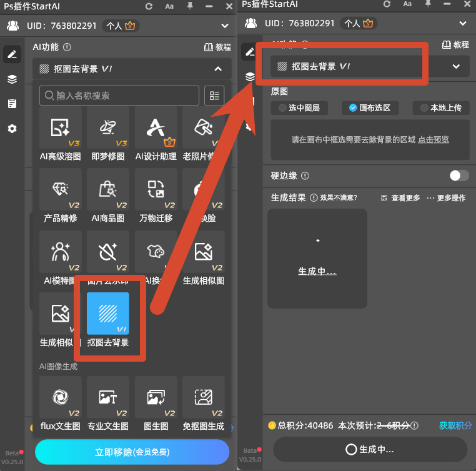Screen dimensions: 476x471
Task: Click refresh icon in left panel title bar
Action: click(149, 6)
